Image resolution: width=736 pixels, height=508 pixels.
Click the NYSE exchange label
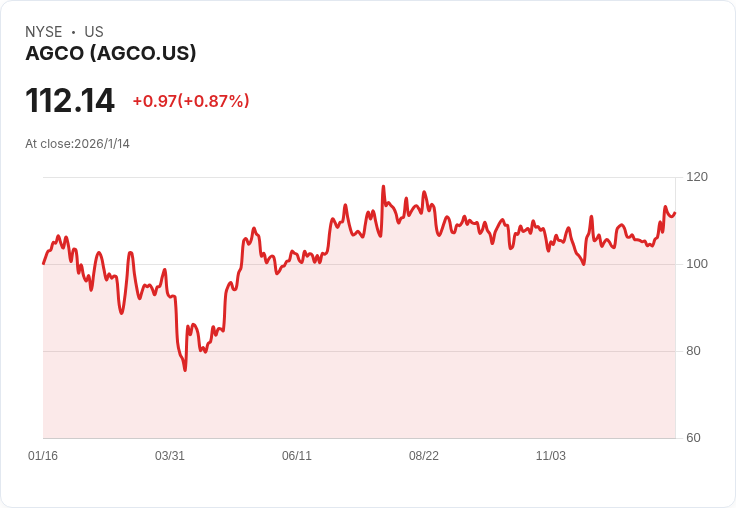coord(44,32)
